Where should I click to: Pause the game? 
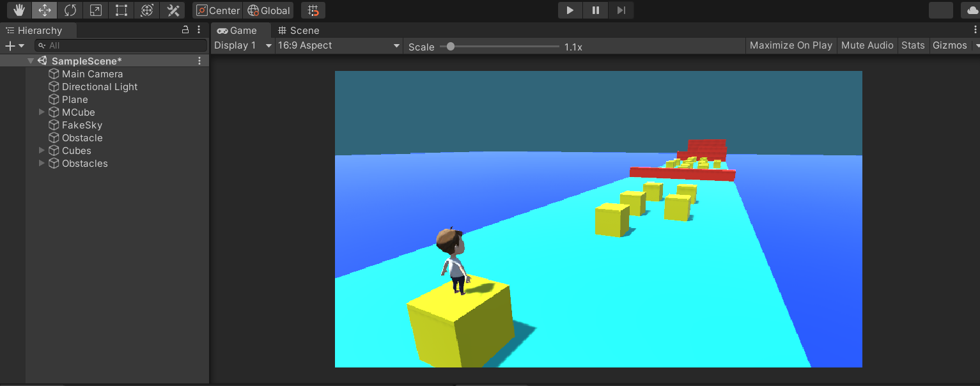[x=595, y=10]
